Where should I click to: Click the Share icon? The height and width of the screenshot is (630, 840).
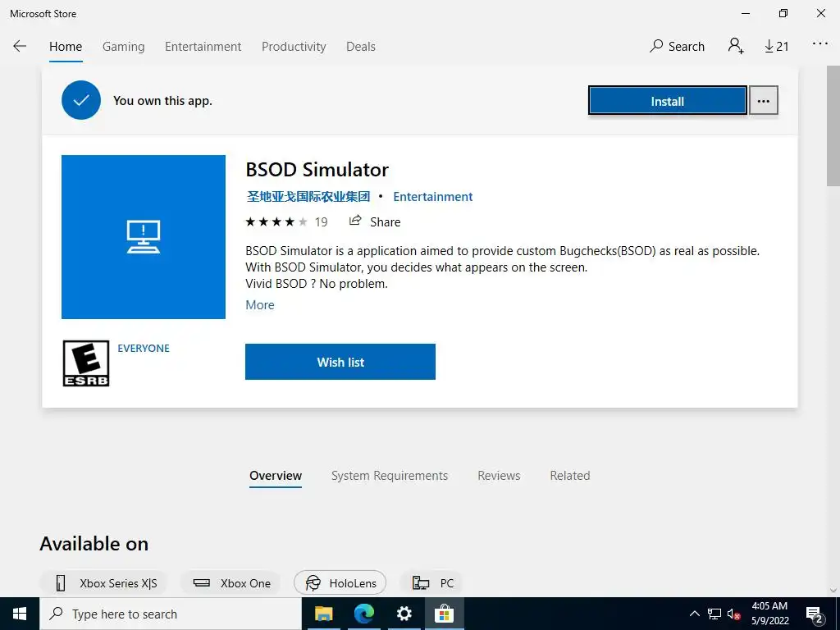(x=354, y=221)
